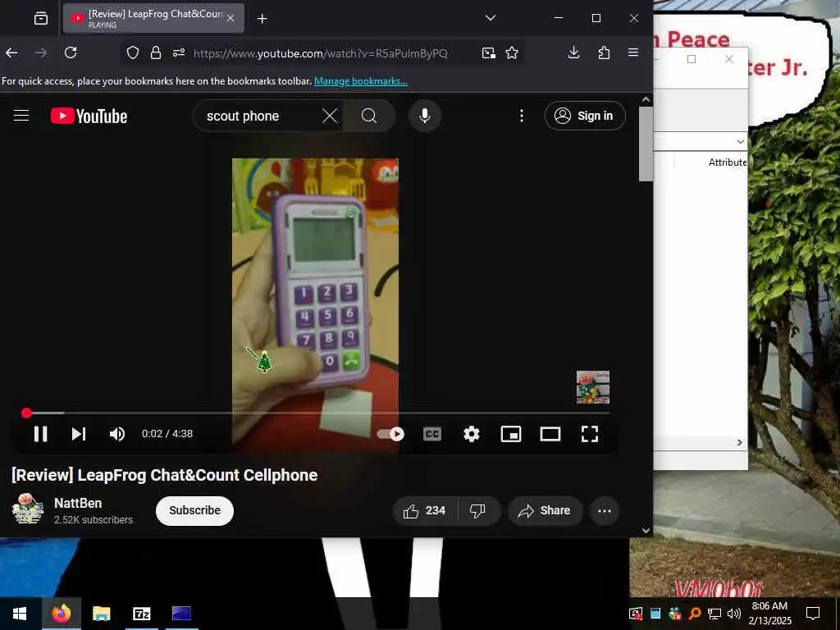Open Firefox downloads panel
840x630 pixels.
[573, 52]
